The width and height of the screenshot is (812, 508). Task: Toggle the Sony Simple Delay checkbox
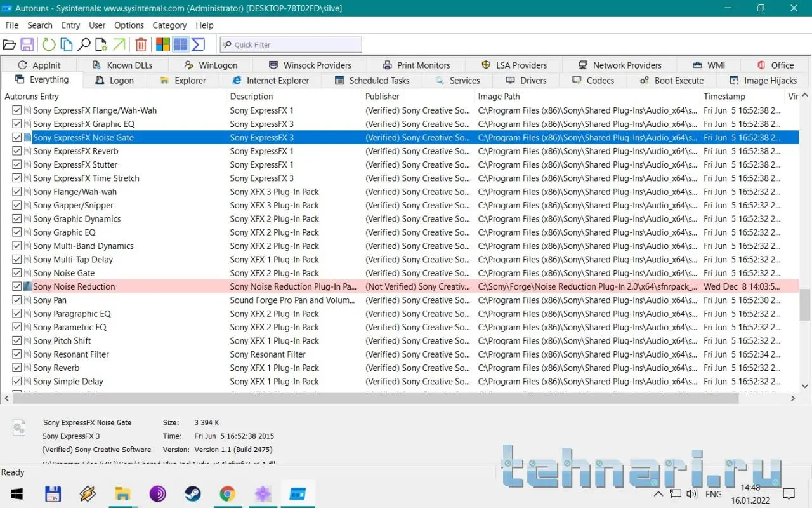pyautogui.click(x=16, y=382)
